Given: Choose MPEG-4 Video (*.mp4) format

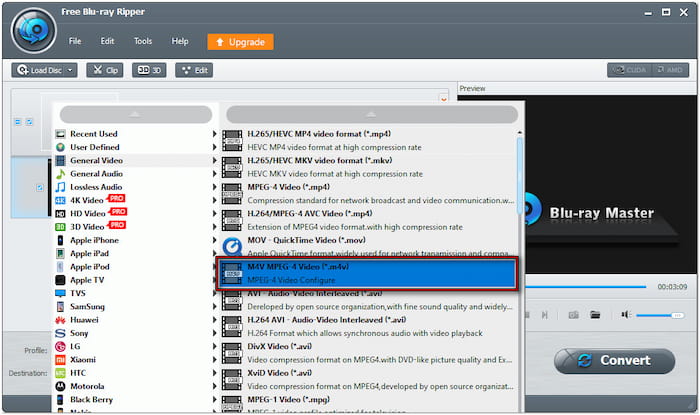Looking at the screenshot, I should point(368,194).
